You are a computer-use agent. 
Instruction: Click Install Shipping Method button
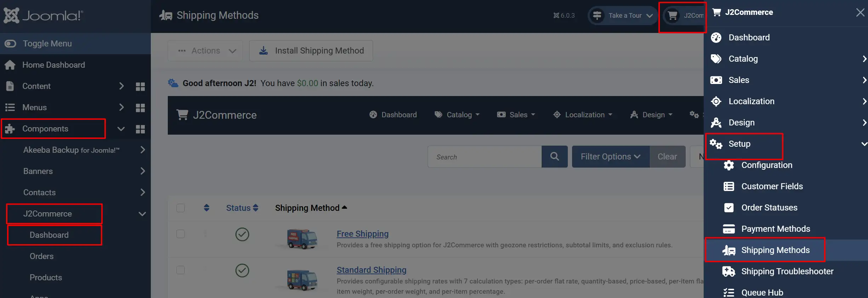coord(311,51)
